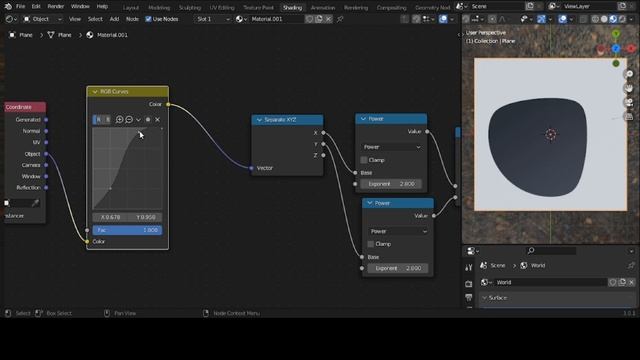This screenshot has height=360, width=640.
Task: Open viewport shading options dropdown arrow
Action: click(x=631, y=19)
